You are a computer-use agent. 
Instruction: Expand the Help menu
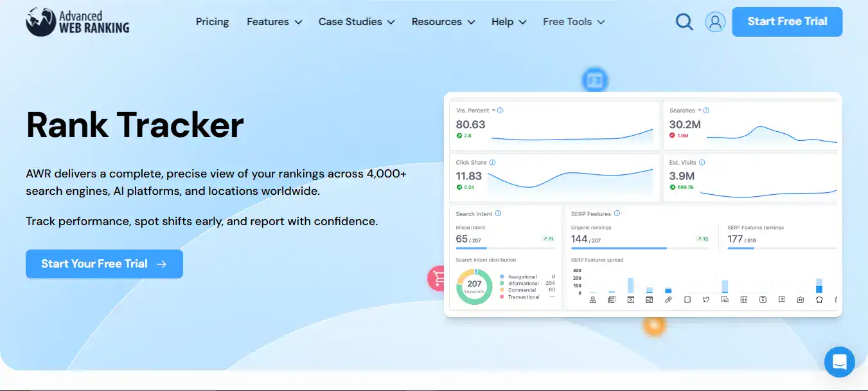[x=509, y=22]
